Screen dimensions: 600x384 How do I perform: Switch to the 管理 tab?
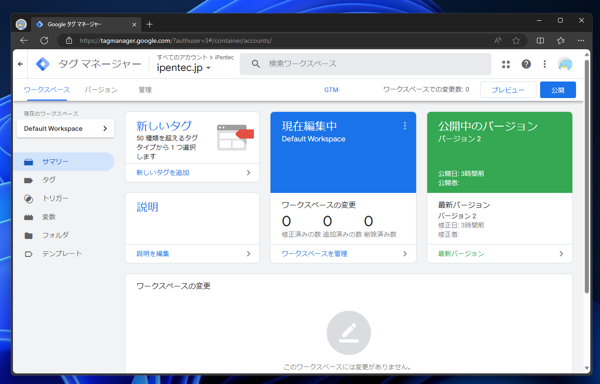click(x=145, y=90)
